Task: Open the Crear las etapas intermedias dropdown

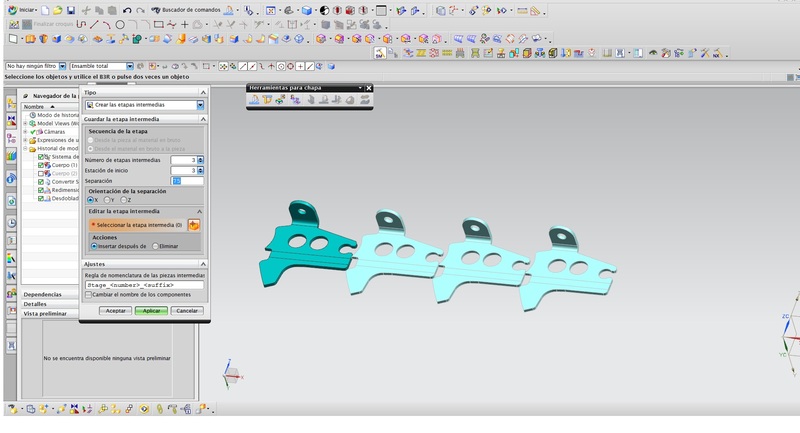Action: coord(200,105)
